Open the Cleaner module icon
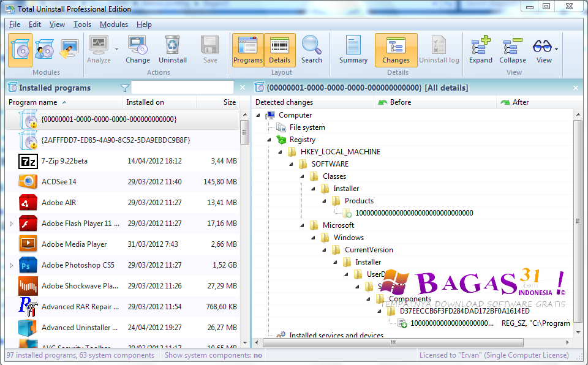This screenshot has height=365, width=588. [69, 50]
